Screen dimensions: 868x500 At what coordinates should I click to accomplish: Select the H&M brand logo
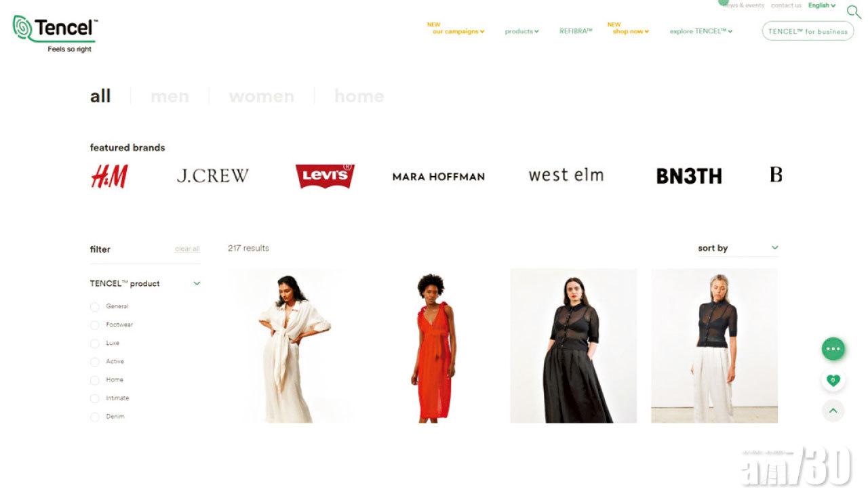pyautogui.click(x=109, y=176)
